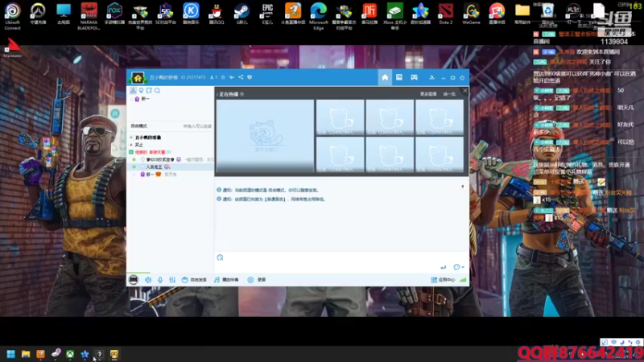The width and height of the screenshot is (644, 362).
Task: Click the send enter-arrow icon
Action: coord(444,267)
